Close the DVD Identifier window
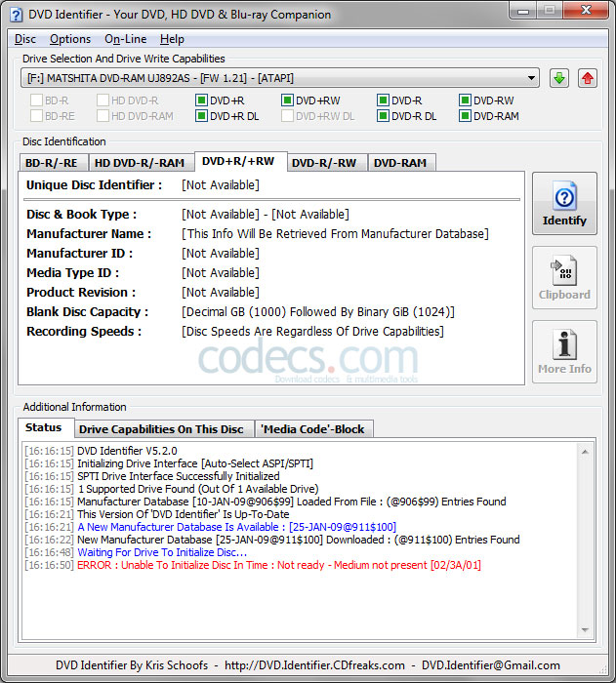This screenshot has width=616, height=683. point(586,11)
